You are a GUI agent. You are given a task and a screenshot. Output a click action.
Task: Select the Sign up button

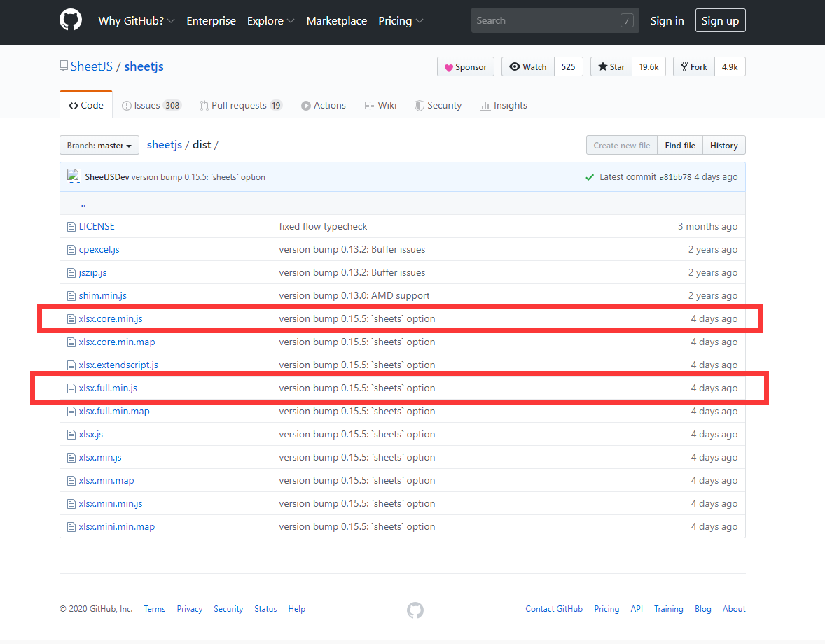(720, 20)
